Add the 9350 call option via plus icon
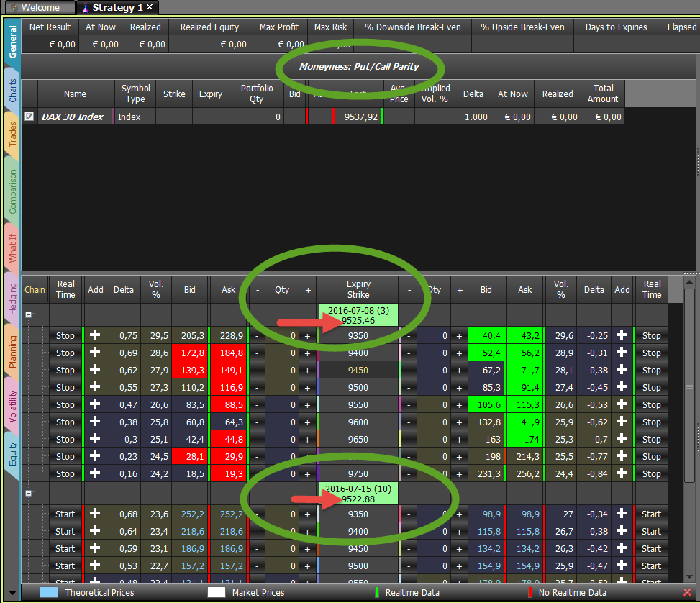 [95, 335]
